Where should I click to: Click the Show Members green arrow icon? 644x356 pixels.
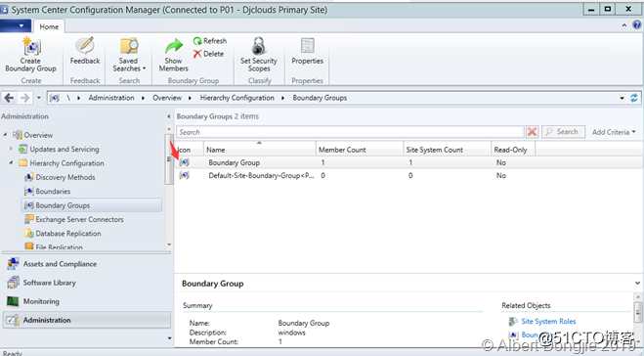pos(174,46)
